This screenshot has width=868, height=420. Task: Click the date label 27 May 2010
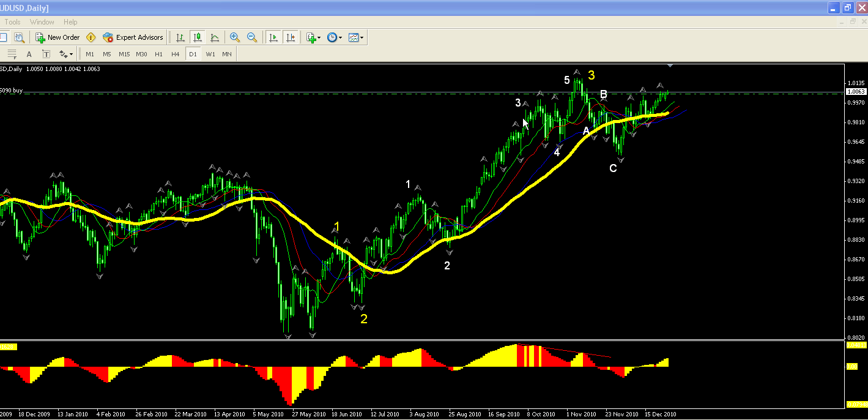pyautogui.click(x=308, y=414)
